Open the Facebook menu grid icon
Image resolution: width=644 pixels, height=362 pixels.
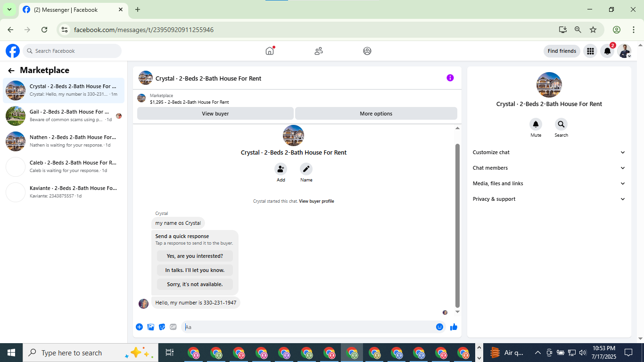(x=590, y=51)
